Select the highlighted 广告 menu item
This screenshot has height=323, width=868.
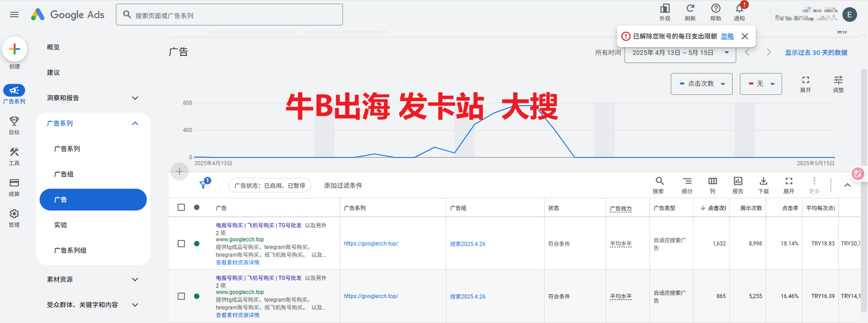[93, 199]
